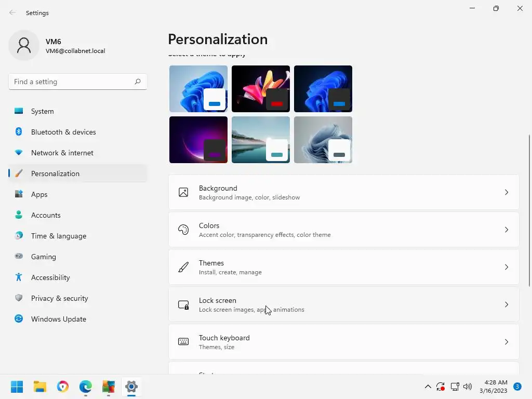This screenshot has height=399, width=532.
Task: Open the System settings category
Action: click(x=78, y=111)
